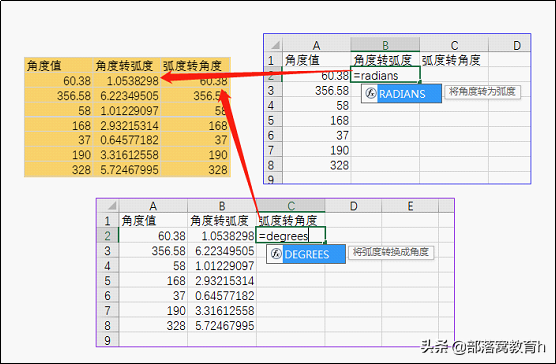Select row 5 header in top-right sheet

click(273, 121)
